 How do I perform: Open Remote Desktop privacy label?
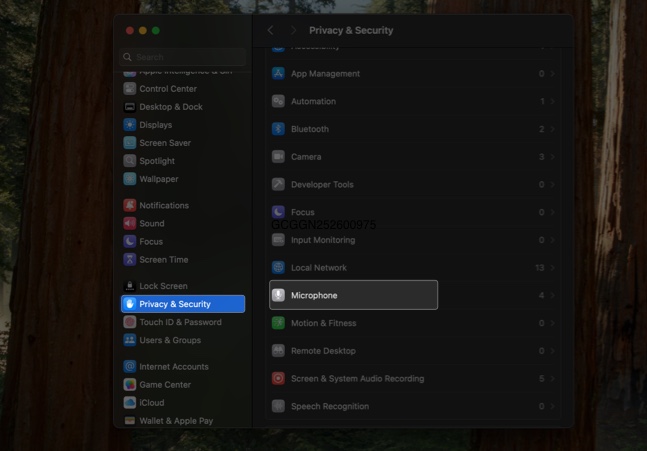323,351
